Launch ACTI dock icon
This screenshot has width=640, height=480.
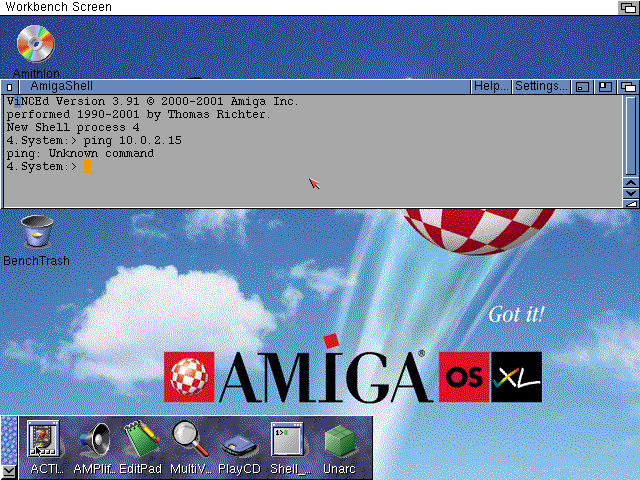click(43, 439)
